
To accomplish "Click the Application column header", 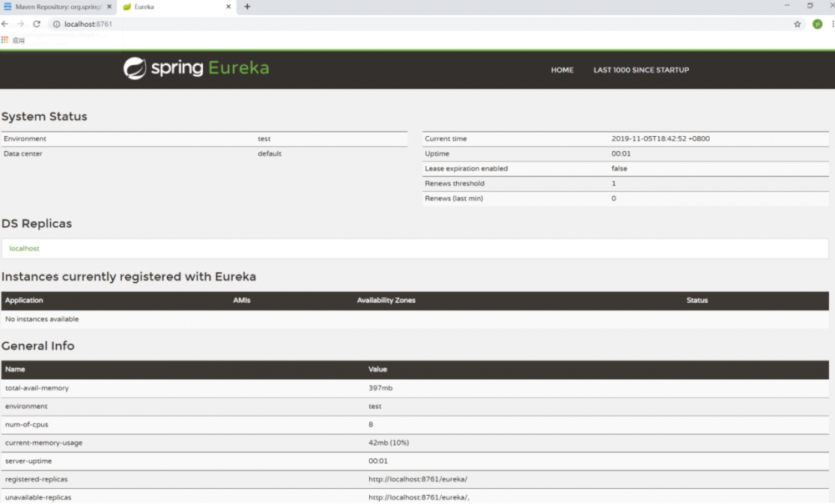I will [24, 300].
